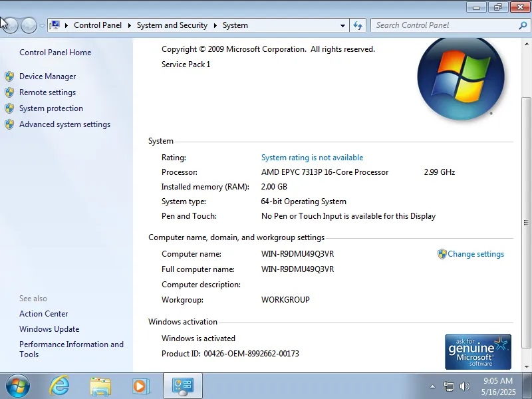Select System and Security breadcrumb

172,25
